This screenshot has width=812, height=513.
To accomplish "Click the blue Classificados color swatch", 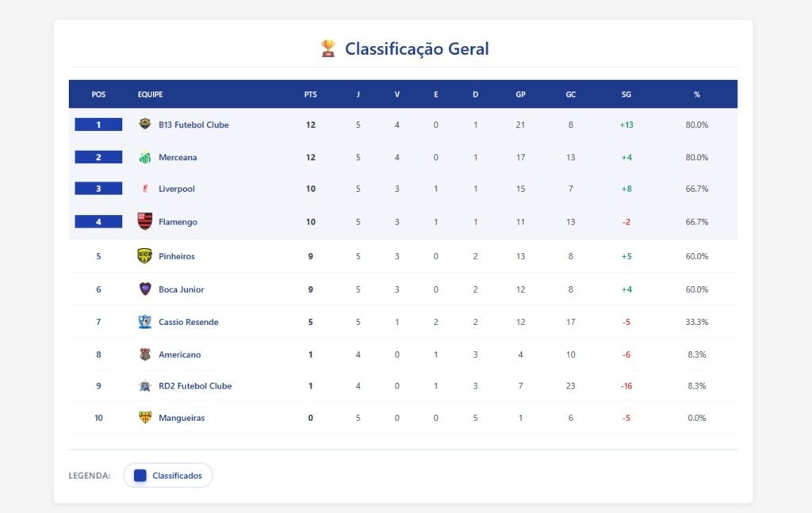I will pyautogui.click(x=140, y=476).
